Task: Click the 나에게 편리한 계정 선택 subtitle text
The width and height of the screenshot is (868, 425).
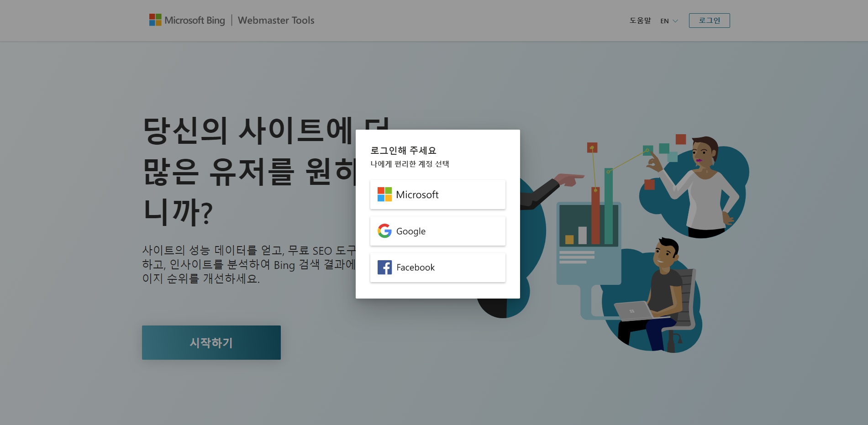Action: (410, 164)
